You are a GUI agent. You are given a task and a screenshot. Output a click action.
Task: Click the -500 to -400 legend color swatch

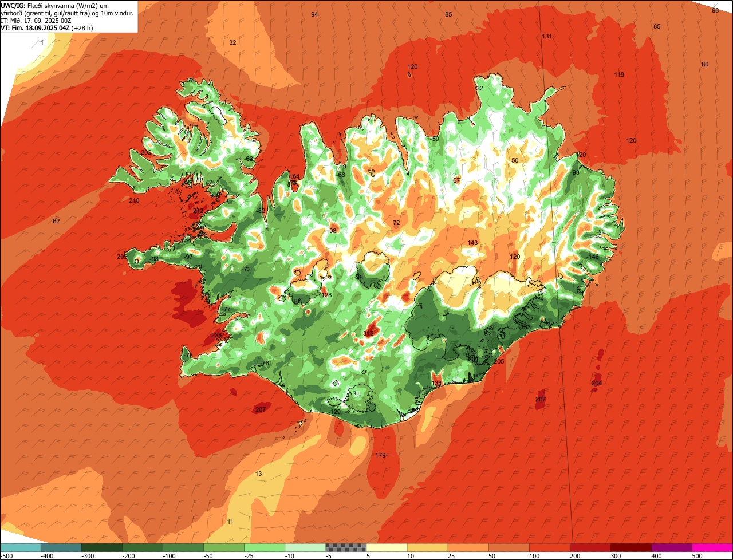pos(21,547)
